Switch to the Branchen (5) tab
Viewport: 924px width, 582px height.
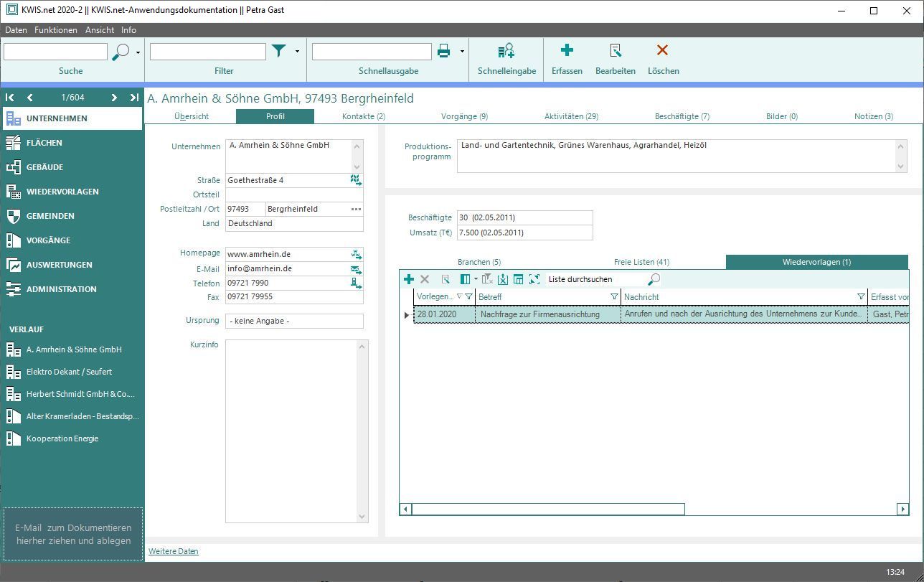coord(479,262)
